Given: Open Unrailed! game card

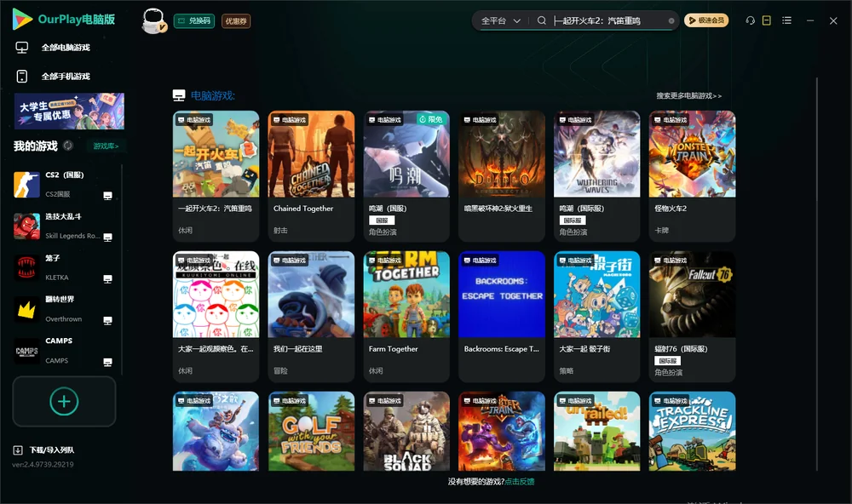Looking at the screenshot, I should pos(596,432).
